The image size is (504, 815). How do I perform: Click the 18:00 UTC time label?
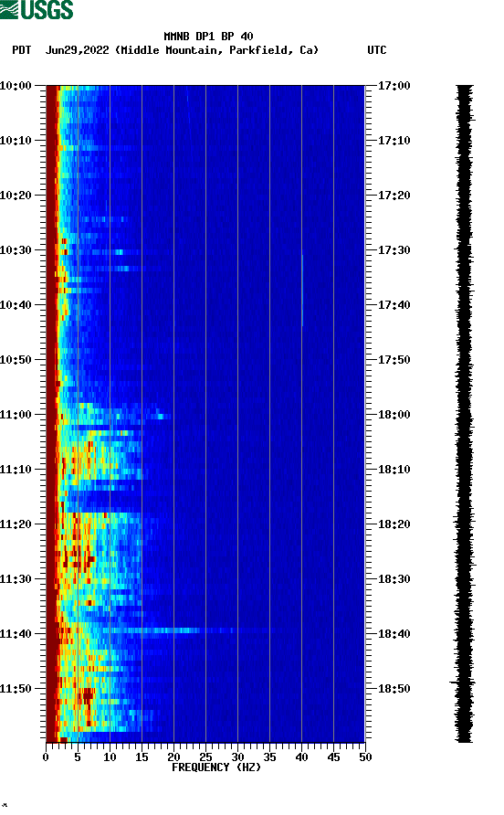pyautogui.click(x=394, y=414)
